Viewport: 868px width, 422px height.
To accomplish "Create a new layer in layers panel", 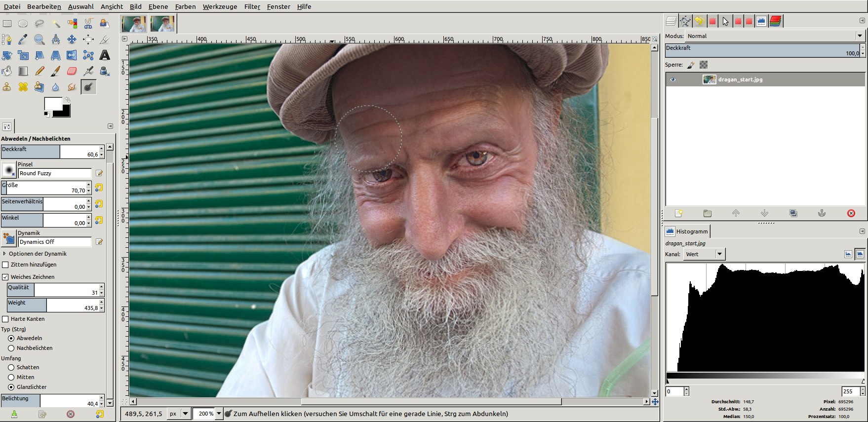I will tap(678, 213).
